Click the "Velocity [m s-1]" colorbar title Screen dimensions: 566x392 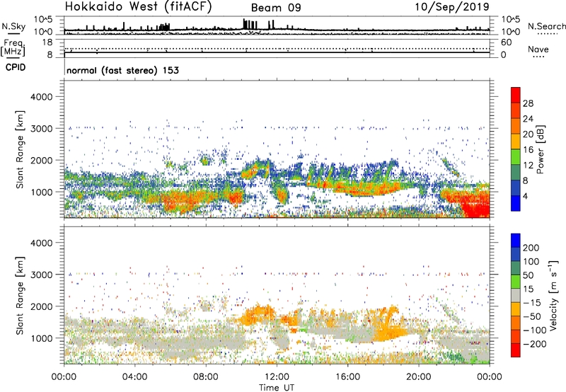[x=554, y=295]
